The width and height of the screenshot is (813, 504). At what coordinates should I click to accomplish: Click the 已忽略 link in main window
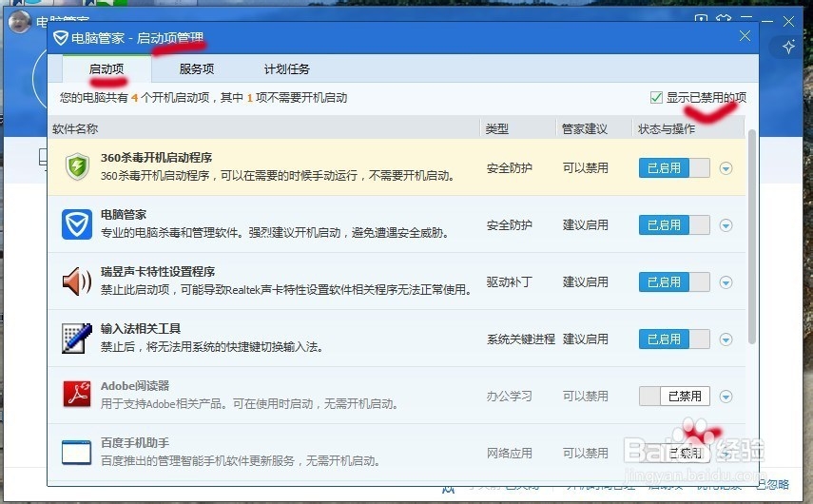772,485
